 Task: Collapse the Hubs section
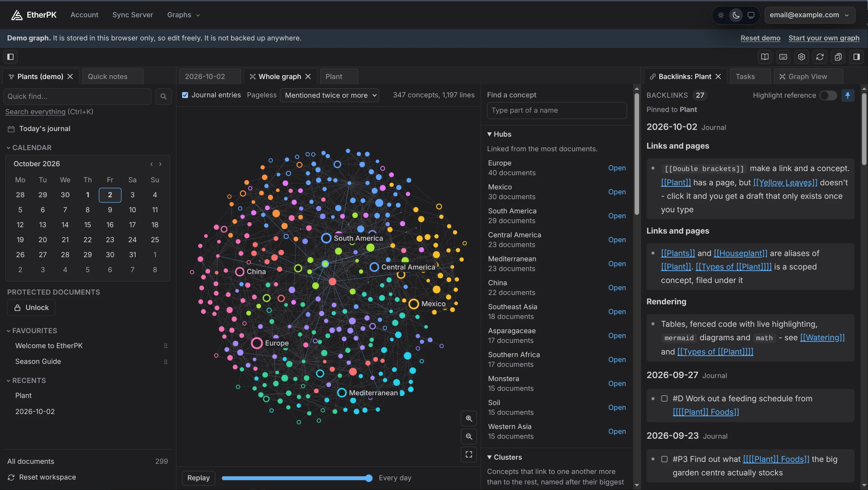click(499, 134)
